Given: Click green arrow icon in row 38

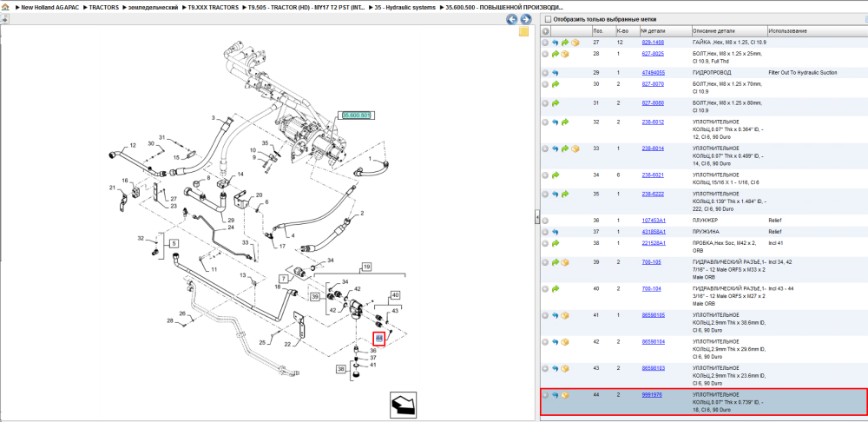Looking at the screenshot, I should (x=556, y=243).
